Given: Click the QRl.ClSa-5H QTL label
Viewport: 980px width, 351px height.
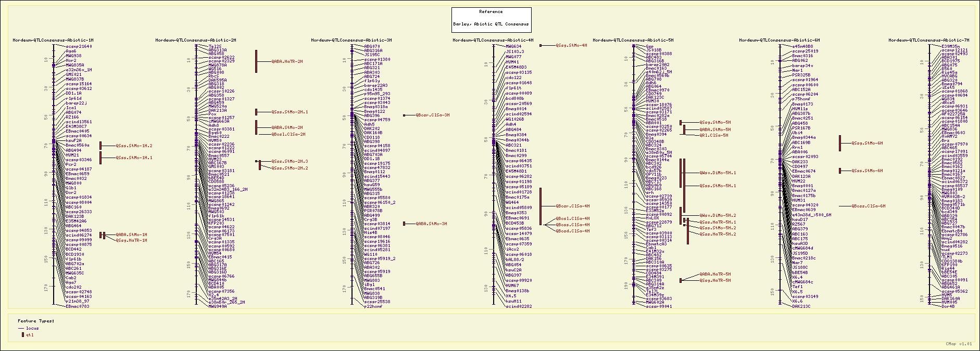Looking at the screenshot, I should coord(713,135).
